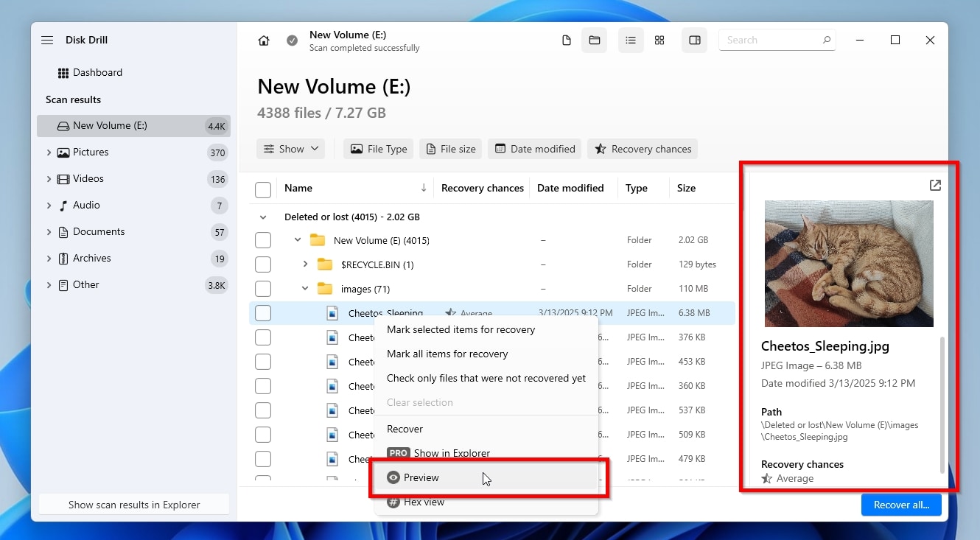
Task: Filter by Recovery chances
Action: pos(642,149)
